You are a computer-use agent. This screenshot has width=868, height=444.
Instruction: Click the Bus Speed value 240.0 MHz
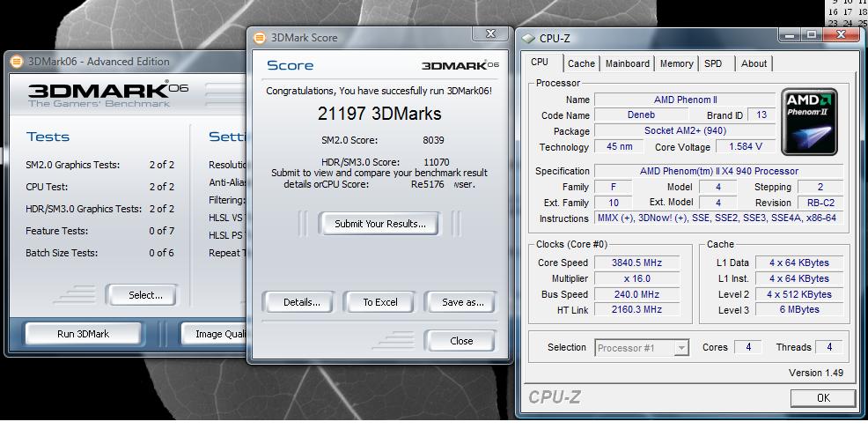(x=636, y=294)
